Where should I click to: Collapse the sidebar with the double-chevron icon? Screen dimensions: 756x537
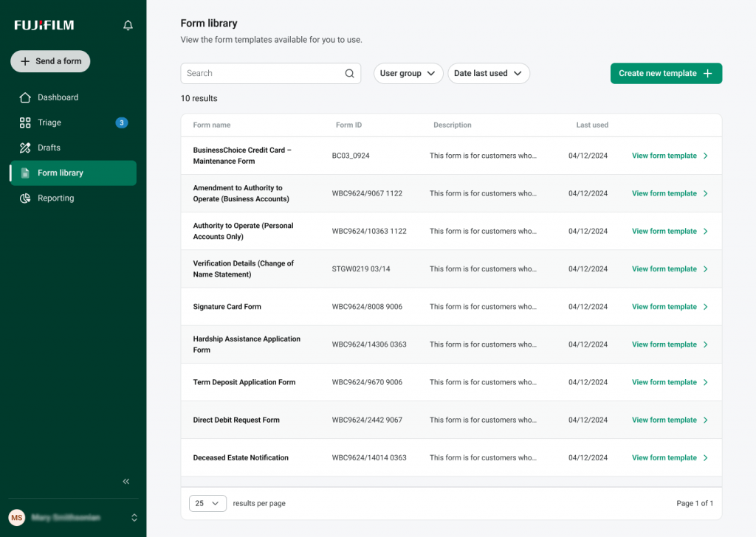(x=126, y=481)
